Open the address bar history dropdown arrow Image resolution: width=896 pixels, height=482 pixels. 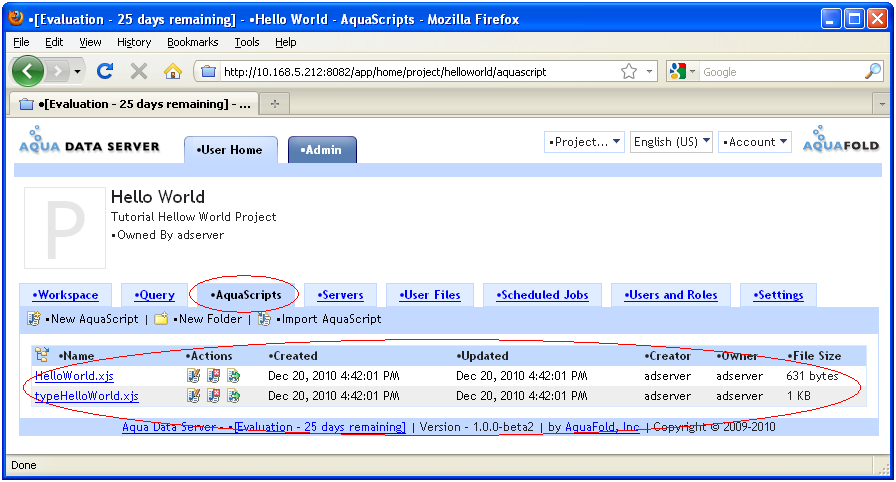tap(649, 71)
